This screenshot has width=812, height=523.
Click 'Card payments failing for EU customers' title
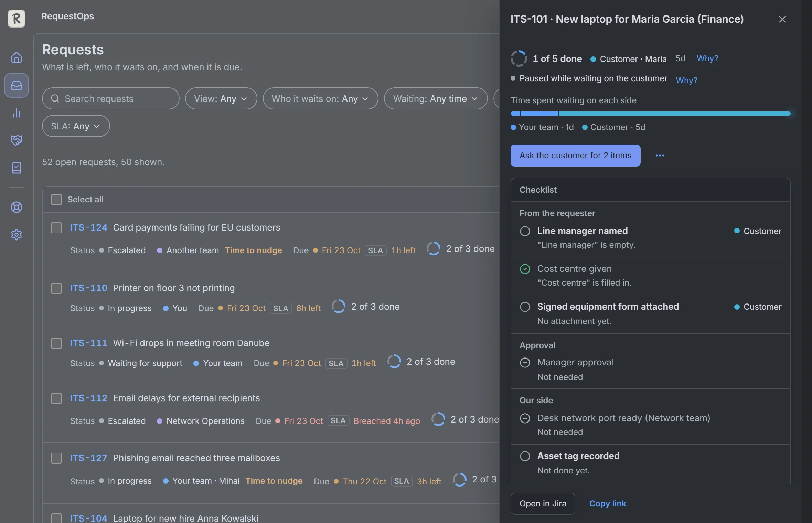(196, 227)
